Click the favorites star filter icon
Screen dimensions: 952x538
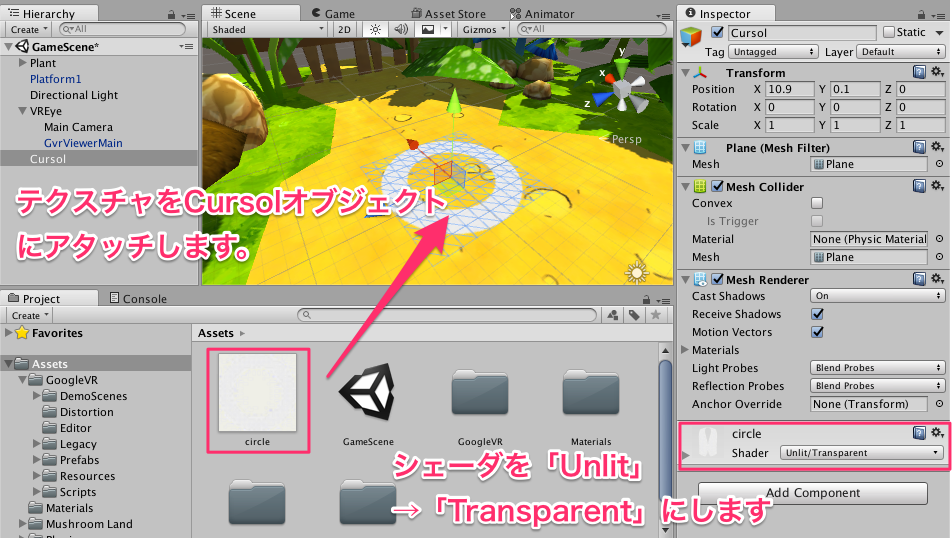(656, 315)
